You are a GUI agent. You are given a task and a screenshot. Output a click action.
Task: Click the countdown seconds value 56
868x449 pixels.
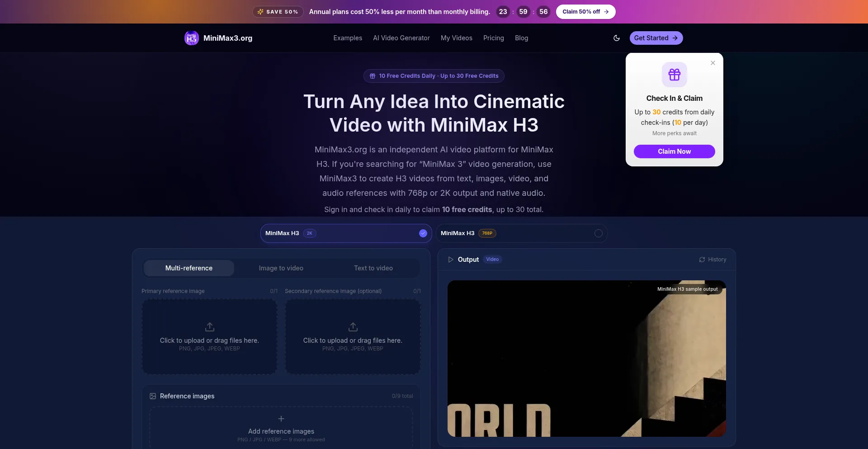tap(543, 12)
